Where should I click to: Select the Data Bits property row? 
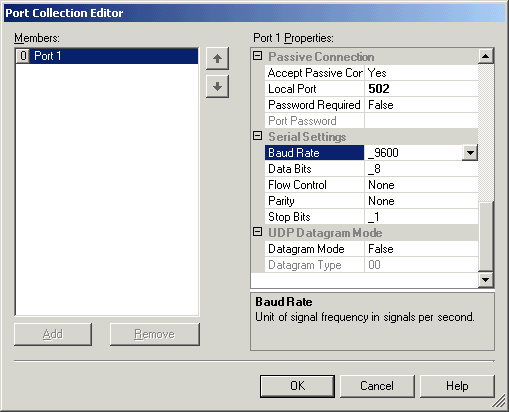coord(371,169)
